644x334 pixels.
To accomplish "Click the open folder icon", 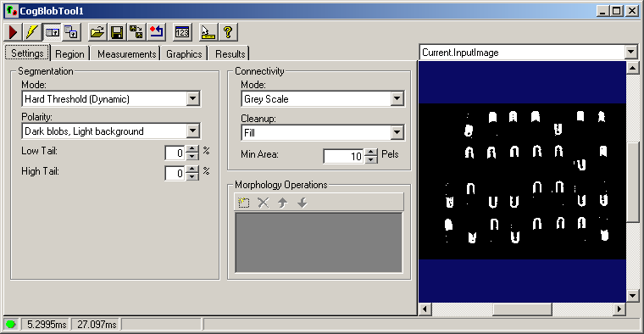I will [97, 32].
